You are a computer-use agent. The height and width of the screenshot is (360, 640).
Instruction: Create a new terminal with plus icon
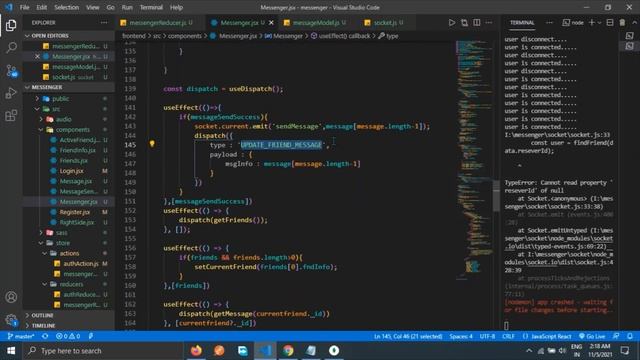(591, 22)
